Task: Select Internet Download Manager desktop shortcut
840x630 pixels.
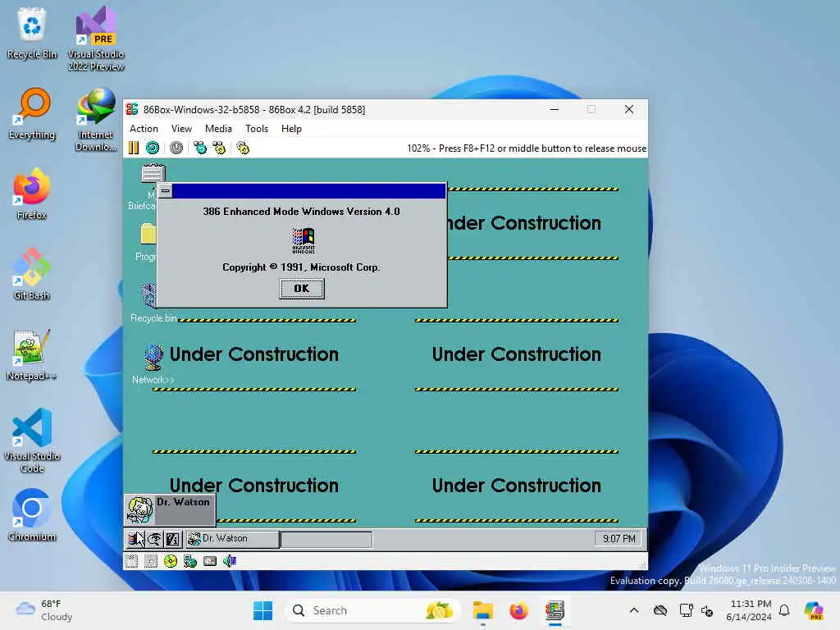Action: click(x=96, y=120)
